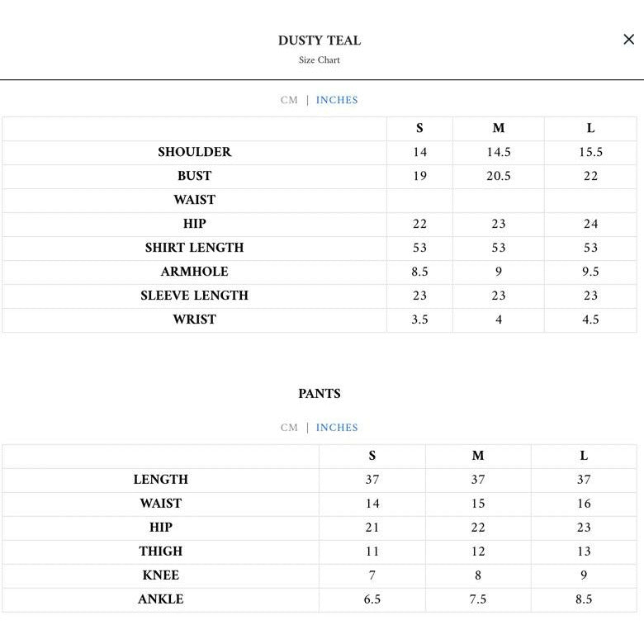This screenshot has width=644, height=644.
Task: Click the ARMHOLE row label
Action: click(x=195, y=272)
